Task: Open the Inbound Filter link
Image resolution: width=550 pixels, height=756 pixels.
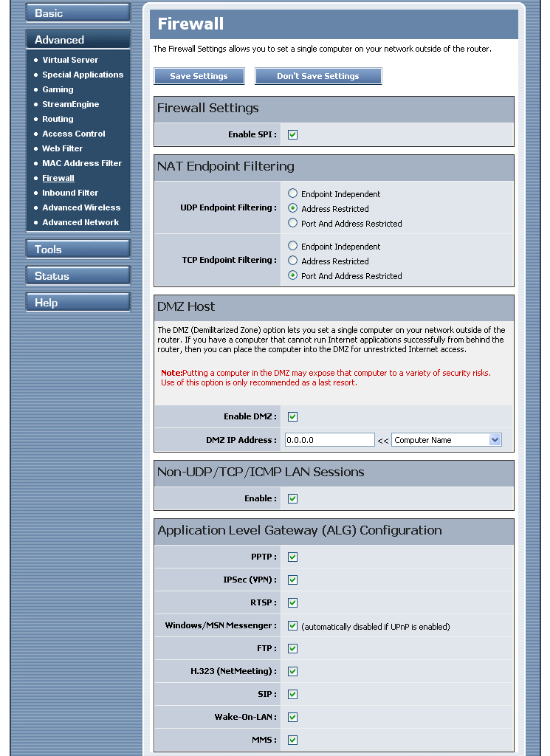Action: tap(70, 193)
